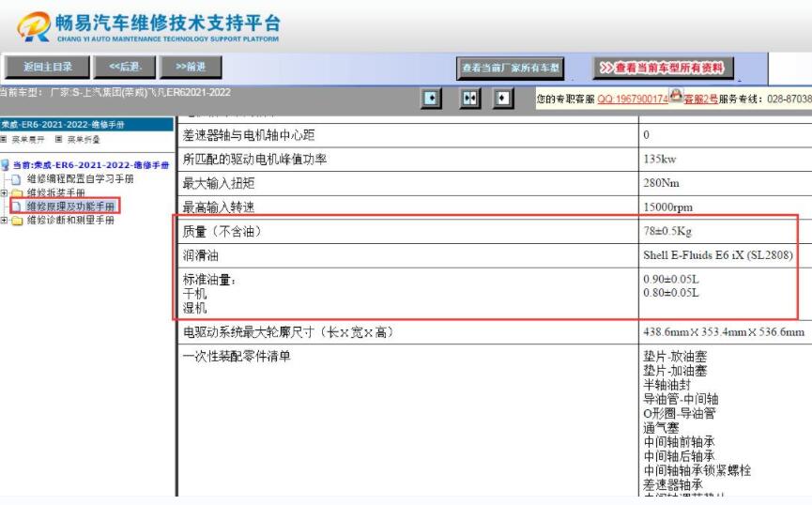Click the 通气塞 list entry

661,428
